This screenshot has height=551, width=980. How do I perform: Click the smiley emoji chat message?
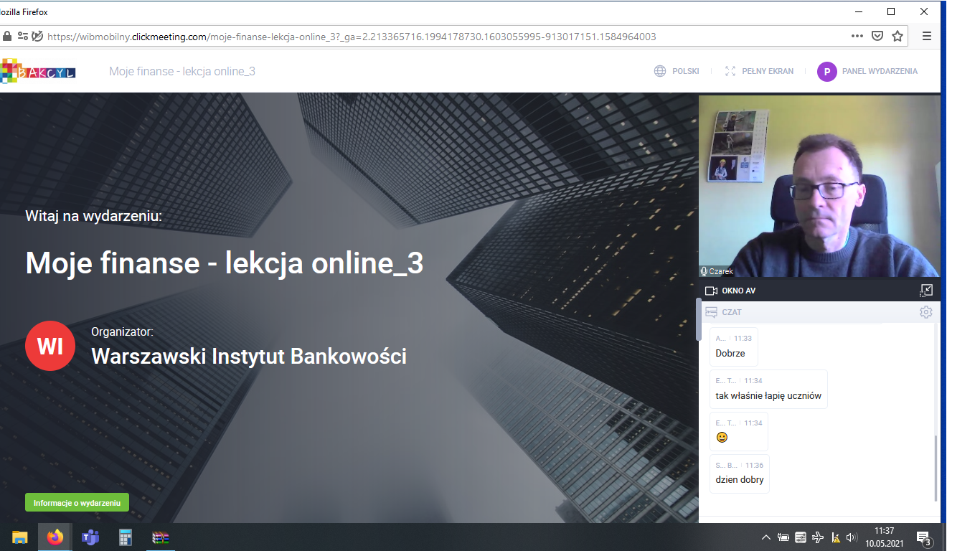(722, 437)
